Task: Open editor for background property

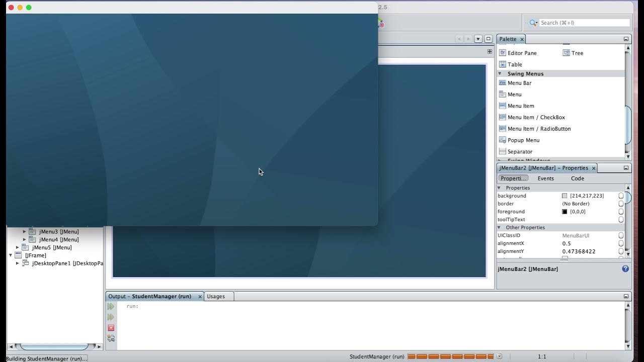Action: point(621,196)
